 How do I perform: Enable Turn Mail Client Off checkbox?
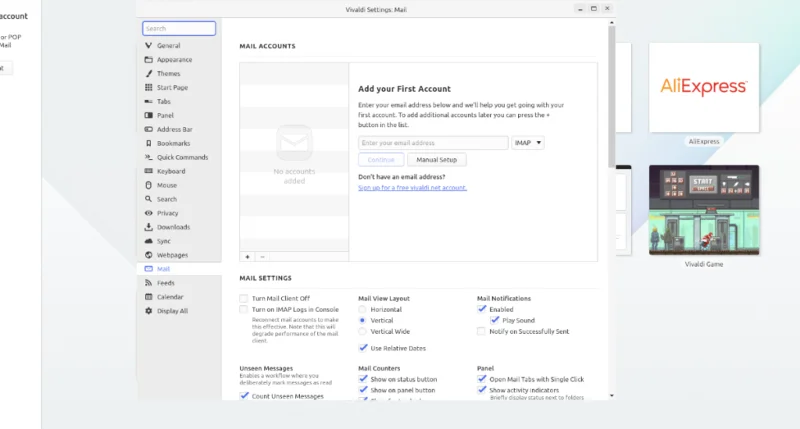click(244, 298)
